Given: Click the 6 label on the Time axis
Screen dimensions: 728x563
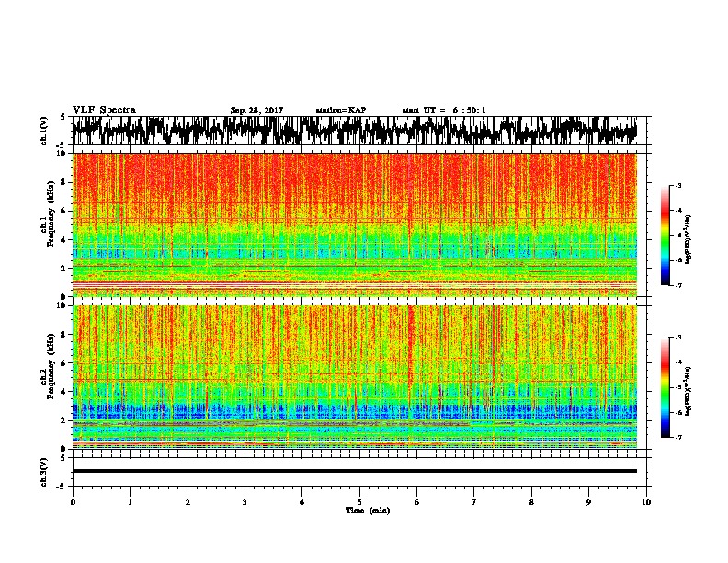Looking at the screenshot, I should click(x=417, y=502).
